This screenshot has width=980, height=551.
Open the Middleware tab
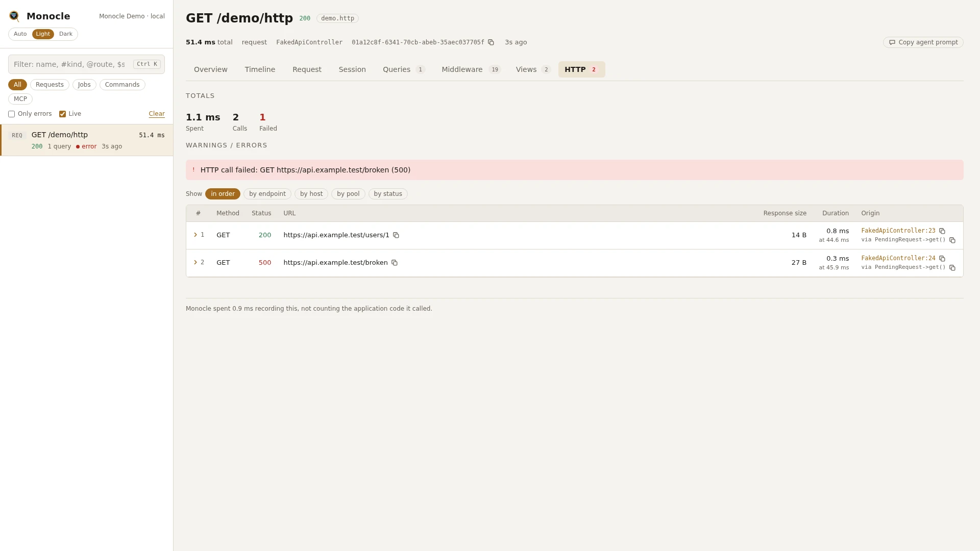pos(471,69)
